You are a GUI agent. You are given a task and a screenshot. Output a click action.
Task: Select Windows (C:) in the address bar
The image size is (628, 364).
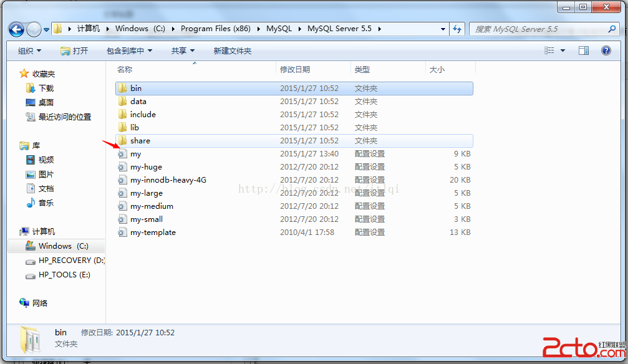coord(140,29)
